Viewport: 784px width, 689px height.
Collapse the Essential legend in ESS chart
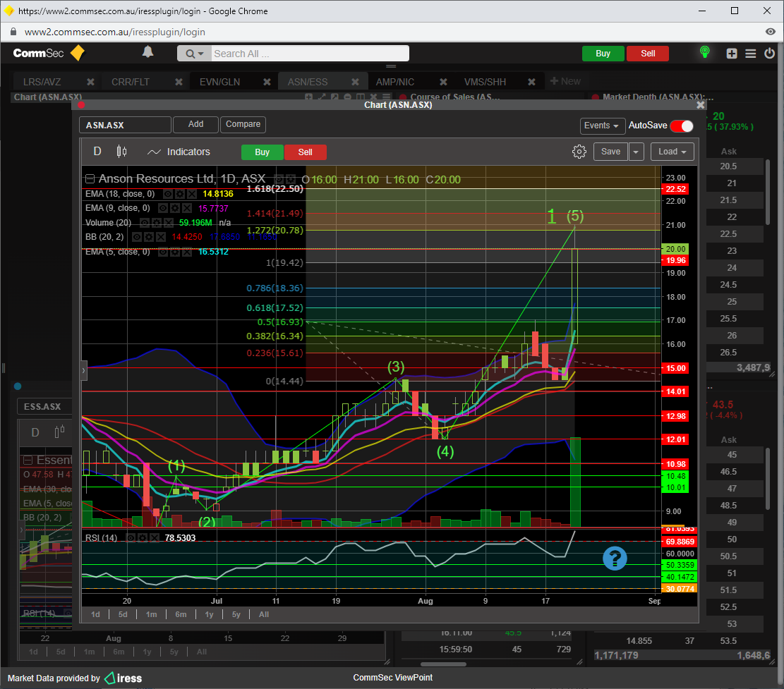[x=28, y=461]
